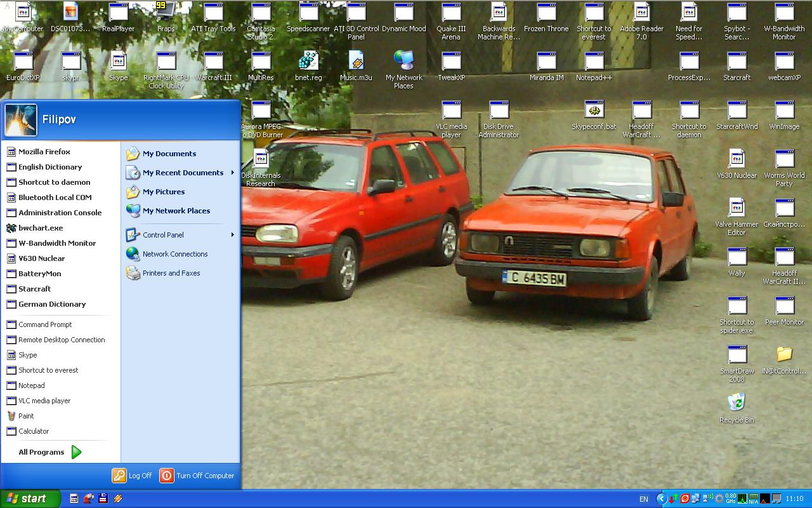Show hidden tray icons arrow

[661, 499]
